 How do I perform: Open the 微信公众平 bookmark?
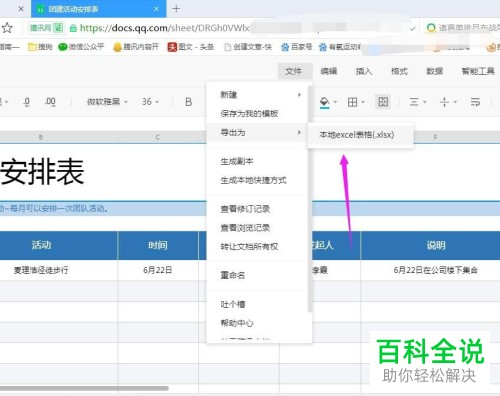tap(81, 47)
